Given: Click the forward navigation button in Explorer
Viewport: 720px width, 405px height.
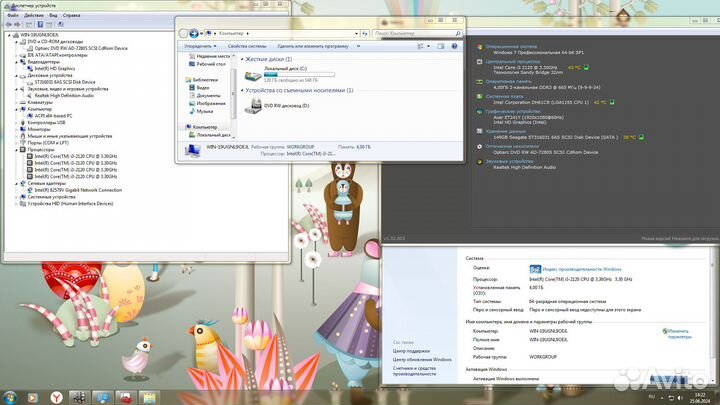Looking at the screenshot, I should [x=194, y=34].
